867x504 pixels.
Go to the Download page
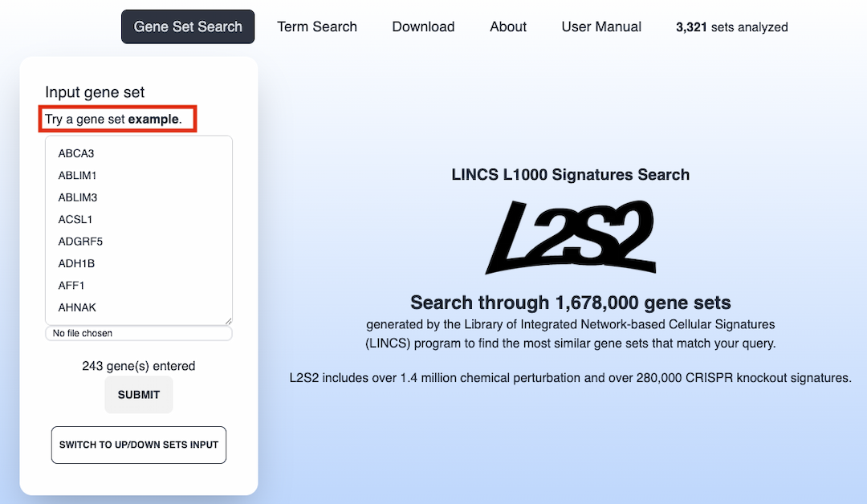pyautogui.click(x=423, y=26)
